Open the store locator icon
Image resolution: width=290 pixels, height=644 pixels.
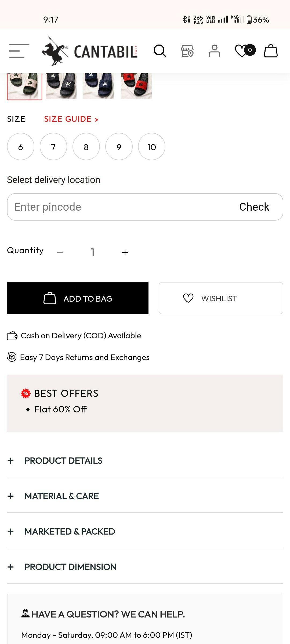(187, 51)
